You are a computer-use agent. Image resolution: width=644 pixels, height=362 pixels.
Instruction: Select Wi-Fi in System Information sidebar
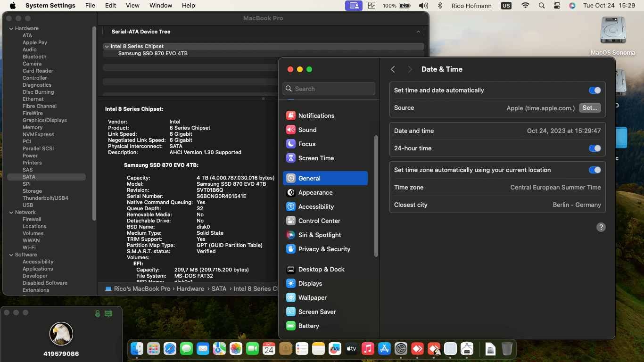[x=29, y=247]
